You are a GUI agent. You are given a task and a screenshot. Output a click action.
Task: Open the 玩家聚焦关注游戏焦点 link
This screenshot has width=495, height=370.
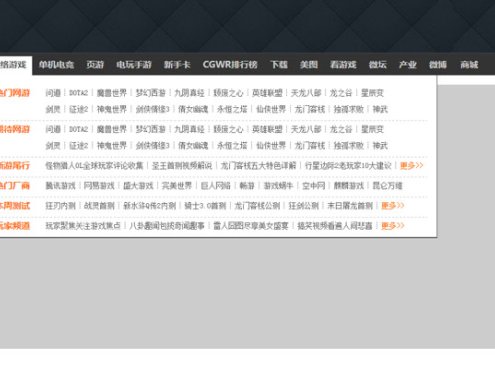click(x=83, y=226)
